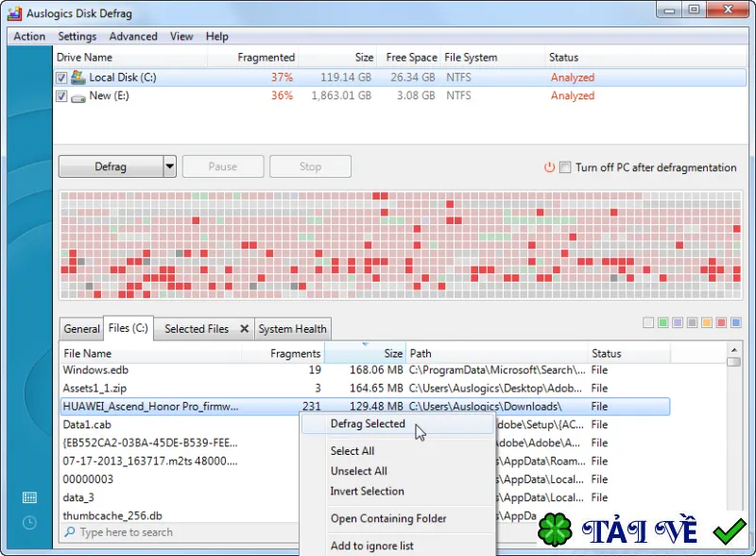
Task: Open the scheduler grid icon in the sidebar
Action: [x=29, y=497]
